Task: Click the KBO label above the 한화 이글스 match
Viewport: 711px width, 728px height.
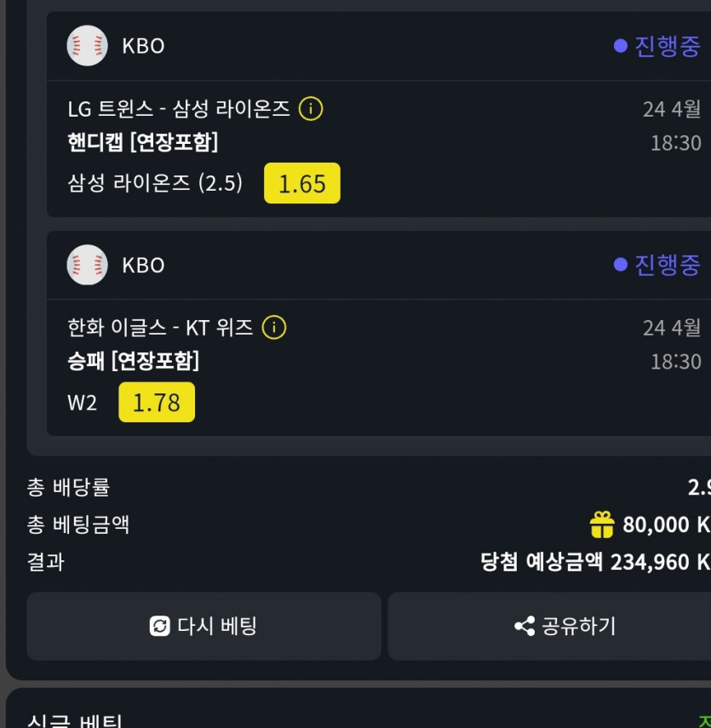Action: point(143,265)
